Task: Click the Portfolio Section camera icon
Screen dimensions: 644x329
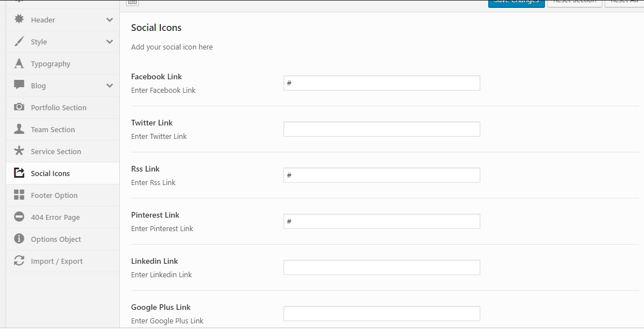Action: (x=19, y=107)
